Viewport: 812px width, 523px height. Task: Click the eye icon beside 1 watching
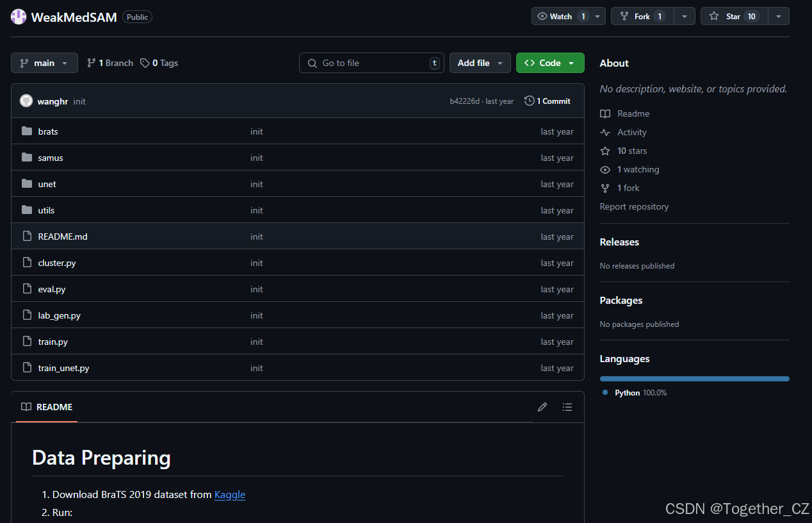(605, 169)
